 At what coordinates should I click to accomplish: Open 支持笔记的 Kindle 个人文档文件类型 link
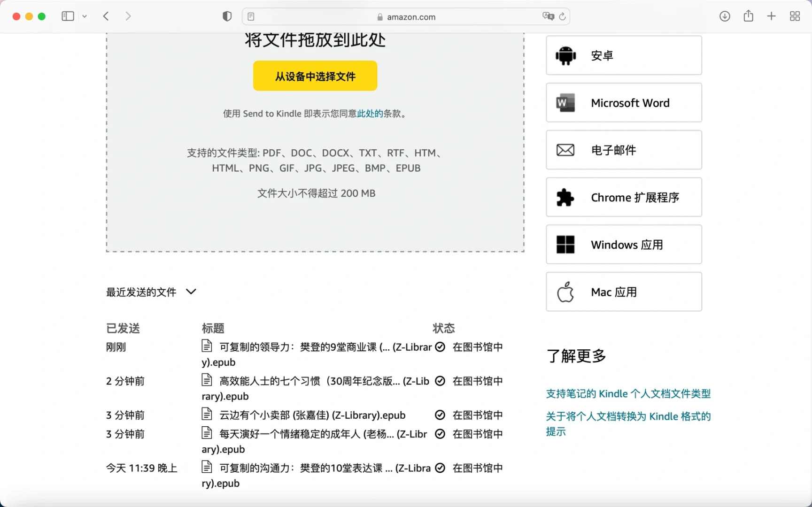tap(628, 394)
